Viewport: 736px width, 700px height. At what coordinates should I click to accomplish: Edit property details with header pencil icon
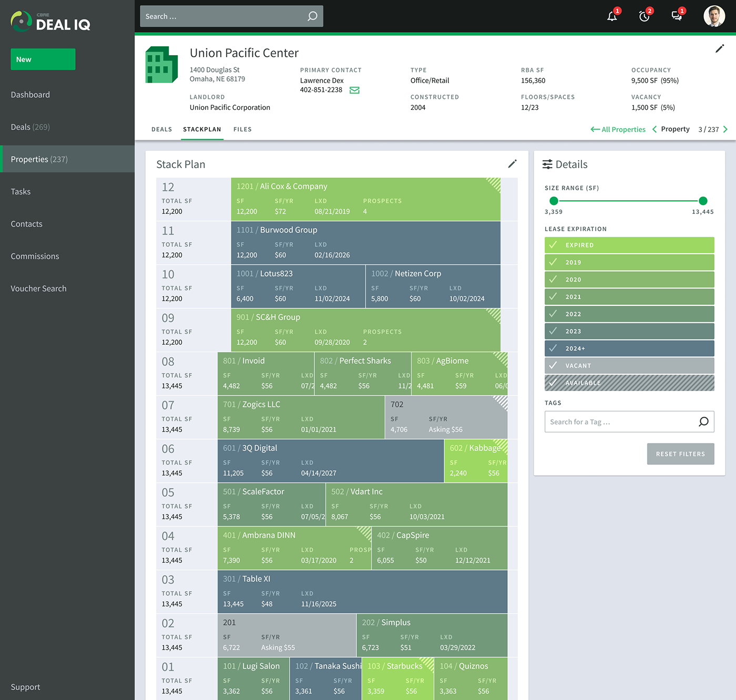pos(720,49)
